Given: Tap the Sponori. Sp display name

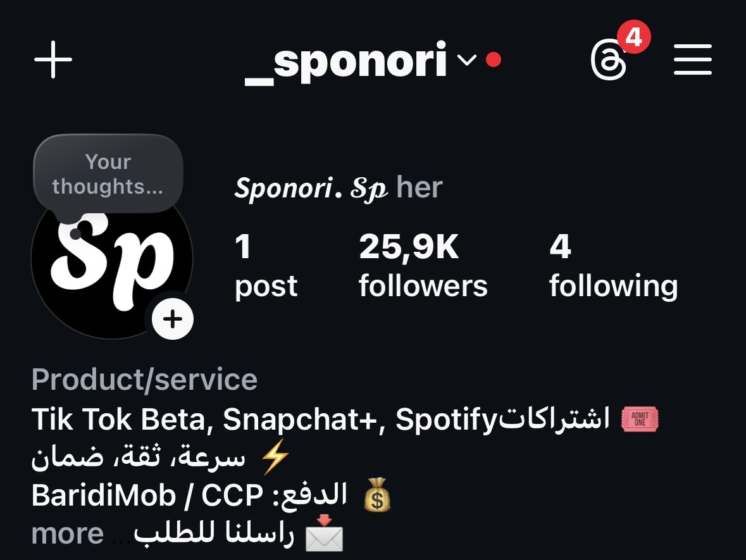Looking at the screenshot, I should (311, 187).
